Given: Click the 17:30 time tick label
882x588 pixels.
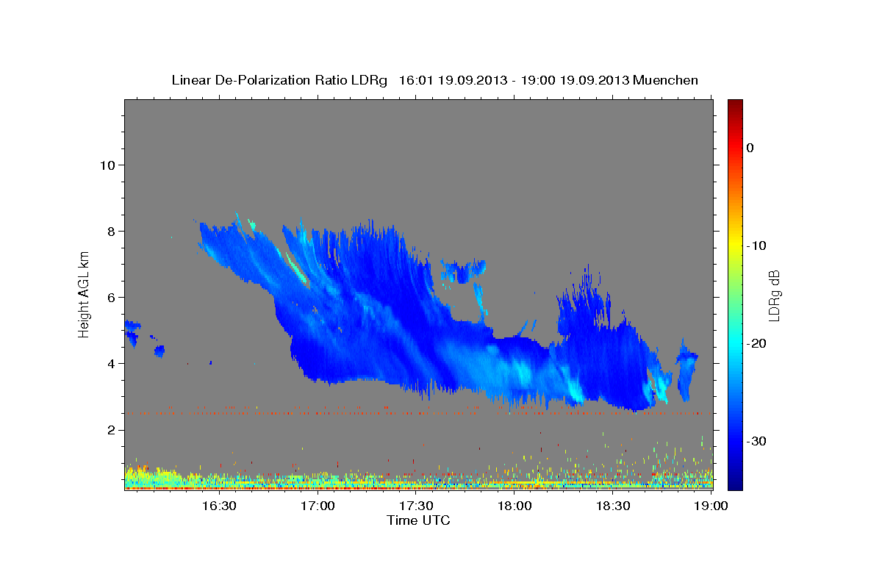Looking at the screenshot, I should pyautogui.click(x=416, y=506).
